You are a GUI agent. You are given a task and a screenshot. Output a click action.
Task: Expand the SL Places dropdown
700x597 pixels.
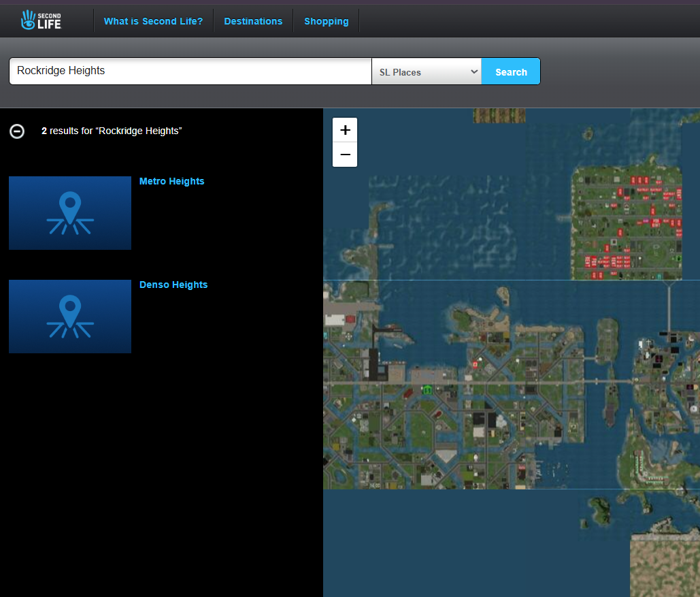[x=427, y=71]
